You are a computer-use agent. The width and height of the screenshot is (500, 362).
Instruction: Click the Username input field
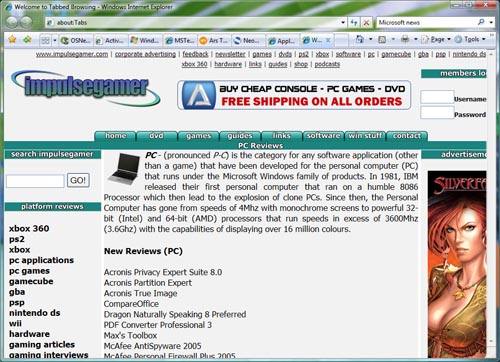pyautogui.click(x=437, y=97)
